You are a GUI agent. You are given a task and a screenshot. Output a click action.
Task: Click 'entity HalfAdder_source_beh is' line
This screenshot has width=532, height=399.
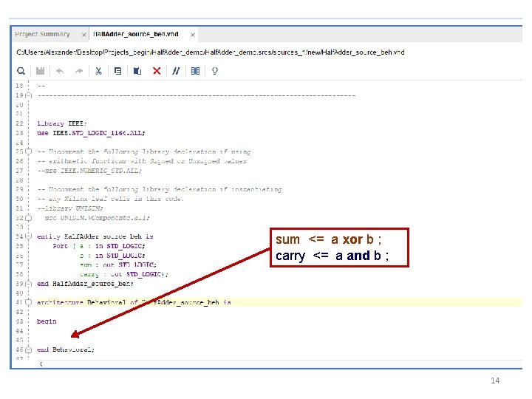pos(95,236)
